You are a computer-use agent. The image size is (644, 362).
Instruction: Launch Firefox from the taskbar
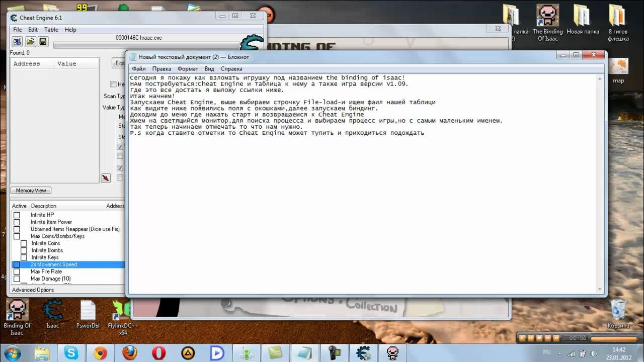(130, 353)
